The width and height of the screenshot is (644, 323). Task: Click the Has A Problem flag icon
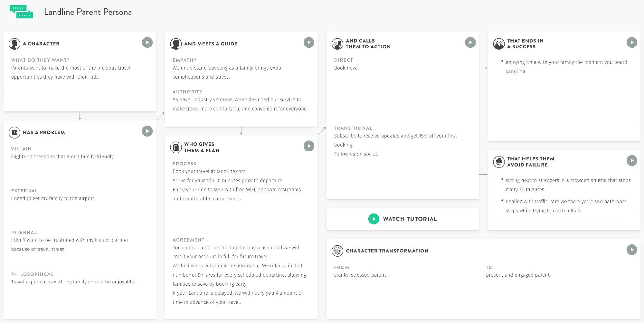coord(14,133)
